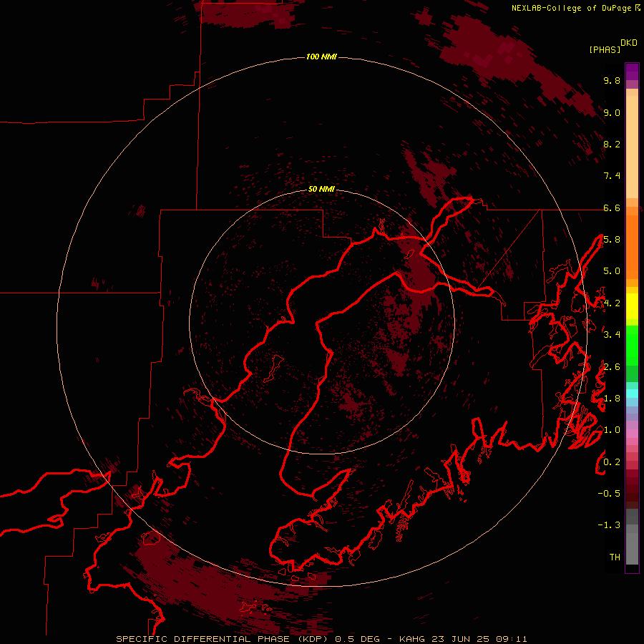The width and height of the screenshot is (644, 644).
Task: Select the 9.0 value on the color scale
Action: point(612,112)
